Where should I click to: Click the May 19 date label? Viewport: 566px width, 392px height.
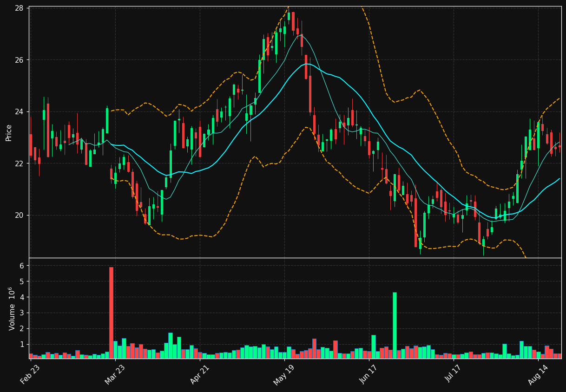pos(284,374)
